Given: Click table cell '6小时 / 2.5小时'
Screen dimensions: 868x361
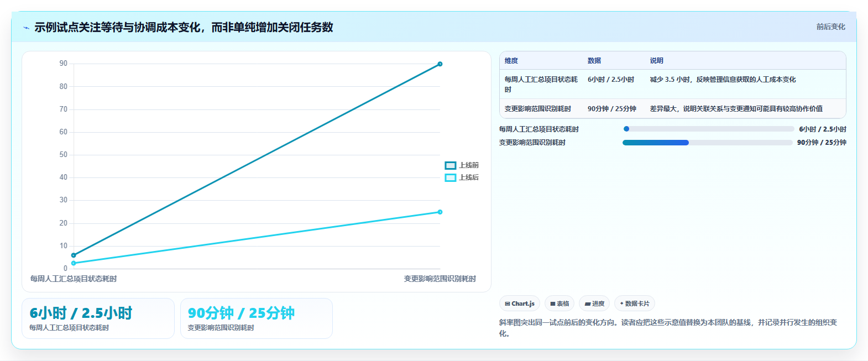Looking at the screenshot, I should pyautogui.click(x=611, y=80).
